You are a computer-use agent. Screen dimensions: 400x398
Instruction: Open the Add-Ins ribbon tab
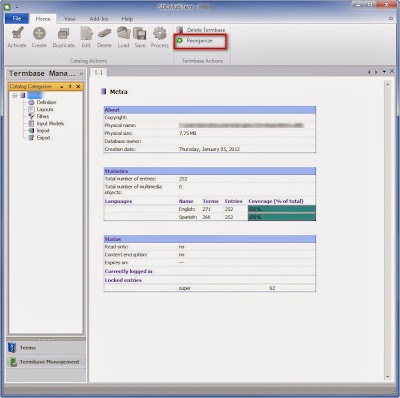[x=99, y=19]
